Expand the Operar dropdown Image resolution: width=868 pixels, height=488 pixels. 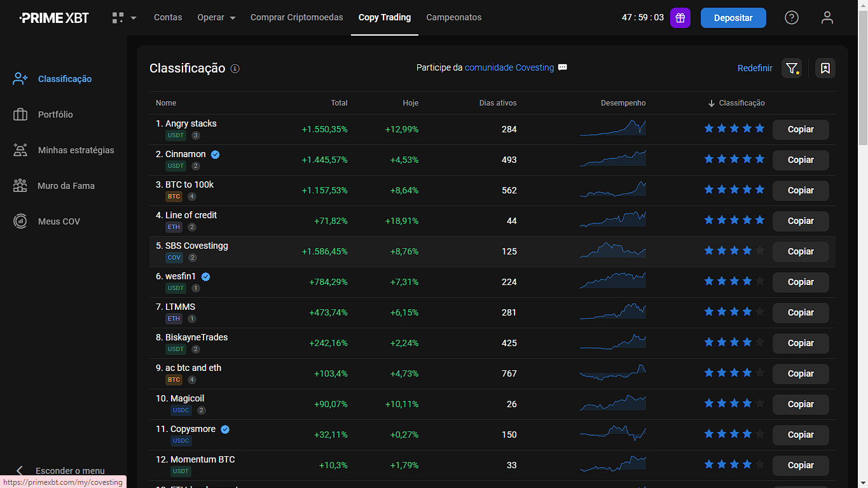click(x=216, y=17)
